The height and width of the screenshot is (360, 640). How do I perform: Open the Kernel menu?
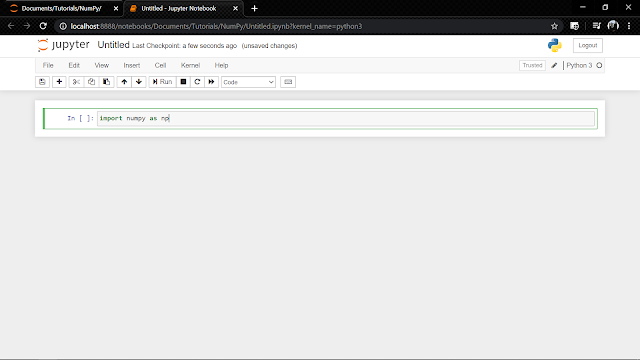point(190,65)
